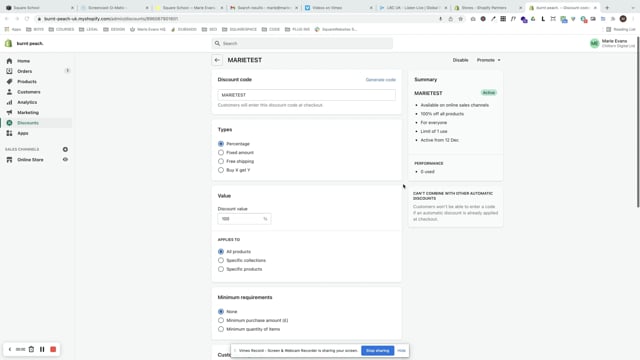640x360 pixels.
Task: Open the Orders section
Action: [24, 71]
